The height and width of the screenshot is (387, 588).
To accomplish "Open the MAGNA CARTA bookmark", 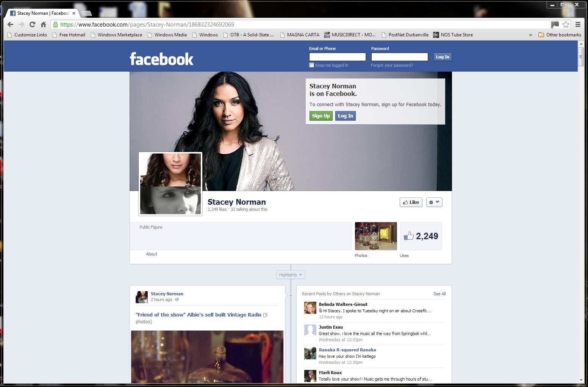I will [x=300, y=34].
